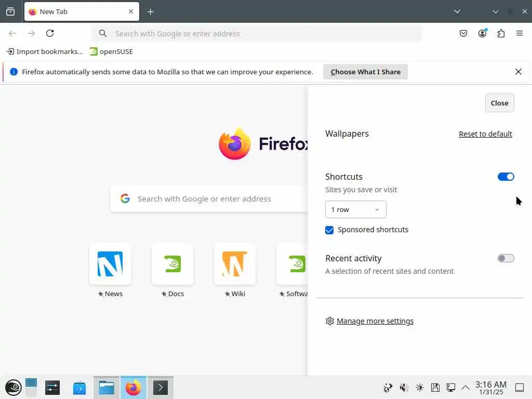Close the customize panel
This screenshot has width=532, height=399.
tap(499, 103)
